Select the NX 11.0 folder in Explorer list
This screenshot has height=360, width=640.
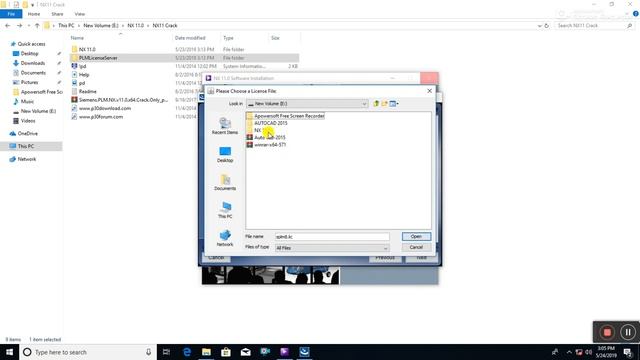[x=83, y=49]
